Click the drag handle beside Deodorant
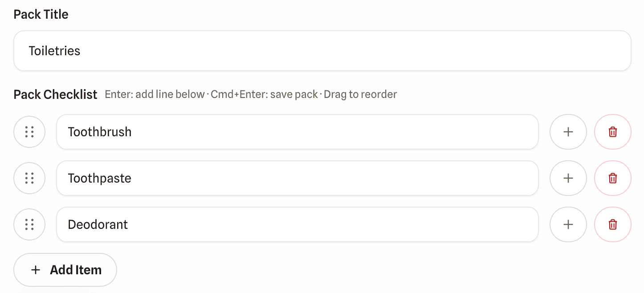 [x=29, y=224]
